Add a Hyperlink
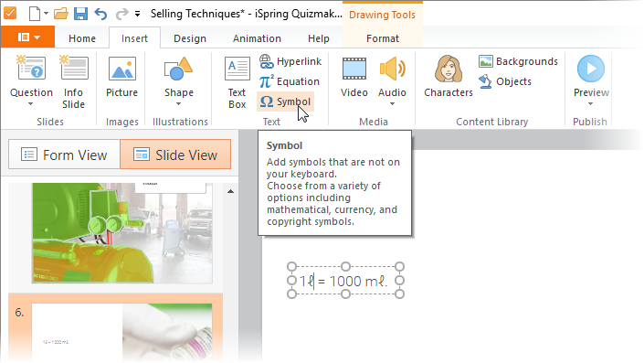 coord(290,61)
